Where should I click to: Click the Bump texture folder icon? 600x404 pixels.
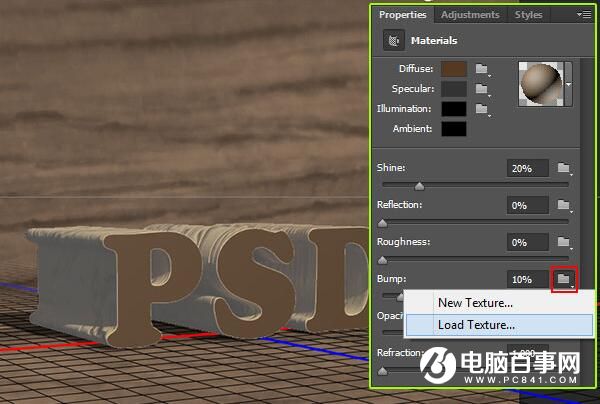[x=564, y=279]
